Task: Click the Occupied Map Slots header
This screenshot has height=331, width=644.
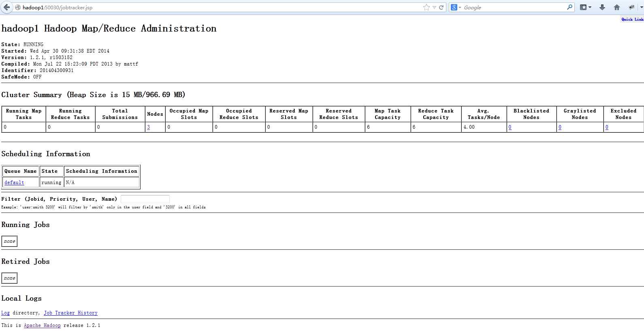Action: (x=189, y=114)
